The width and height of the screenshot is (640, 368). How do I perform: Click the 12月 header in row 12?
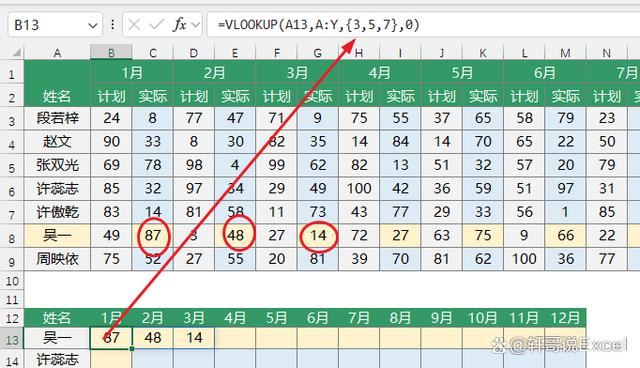pos(565,318)
